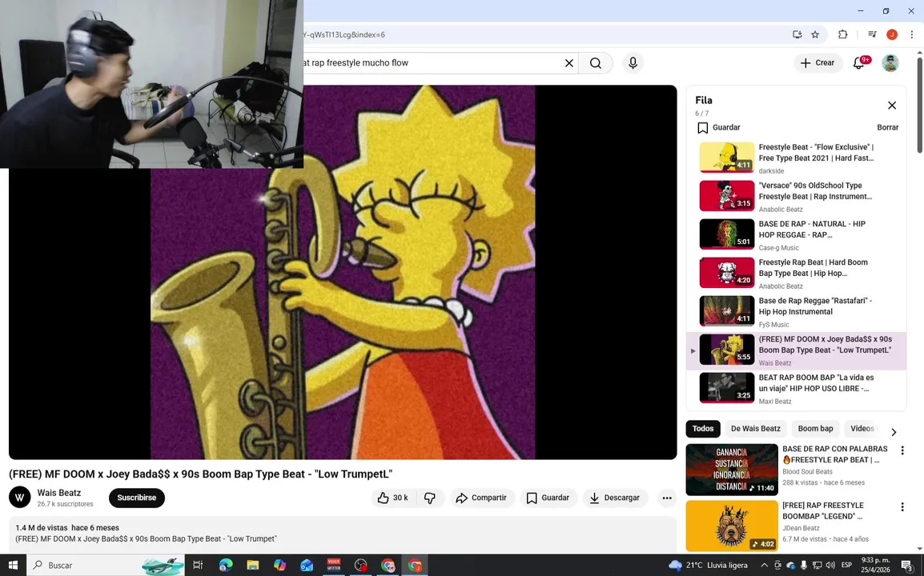Open YouTube notifications bell

click(x=859, y=63)
